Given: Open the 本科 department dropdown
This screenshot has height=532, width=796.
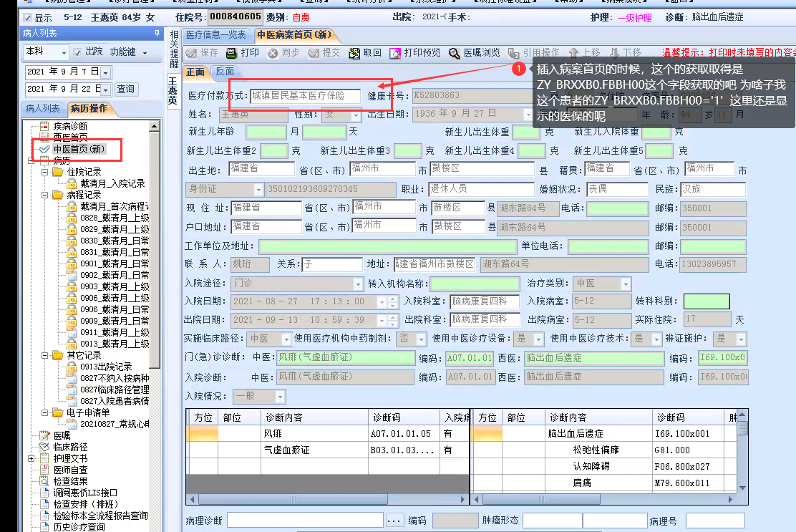Looking at the screenshot, I should pos(64,53).
